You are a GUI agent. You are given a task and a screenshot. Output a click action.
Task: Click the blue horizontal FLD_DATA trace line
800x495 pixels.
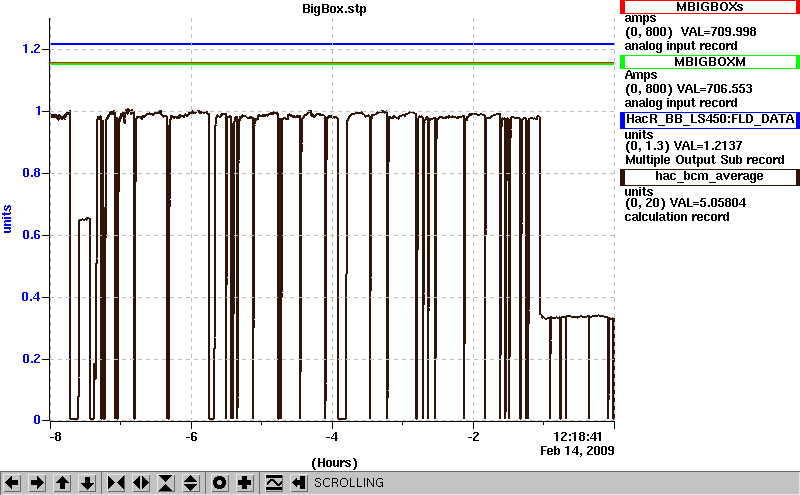(x=332, y=44)
